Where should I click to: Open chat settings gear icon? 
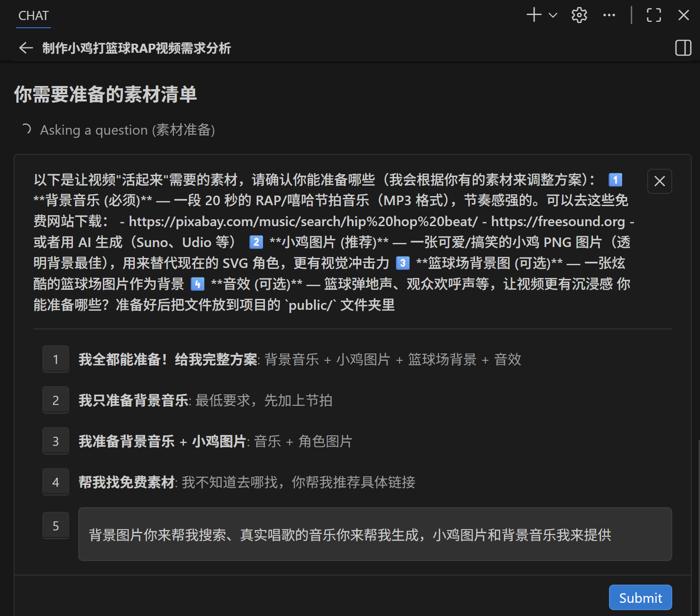pyautogui.click(x=579, y=15)
